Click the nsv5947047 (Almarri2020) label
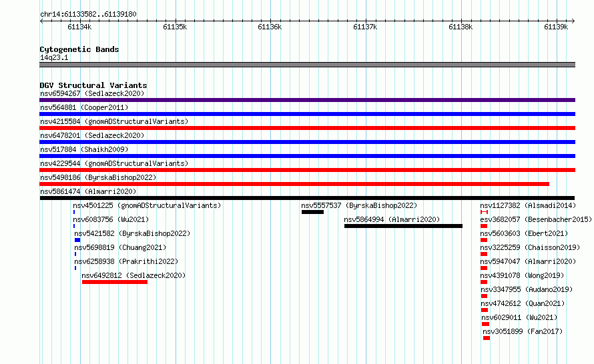Image resolution: width=594 pixels, height=364 pixels. click(x=528, y=261)
